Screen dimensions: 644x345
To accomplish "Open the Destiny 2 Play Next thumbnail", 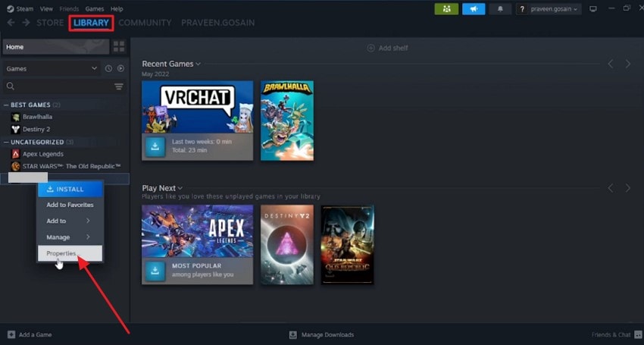I will [287, 245].
